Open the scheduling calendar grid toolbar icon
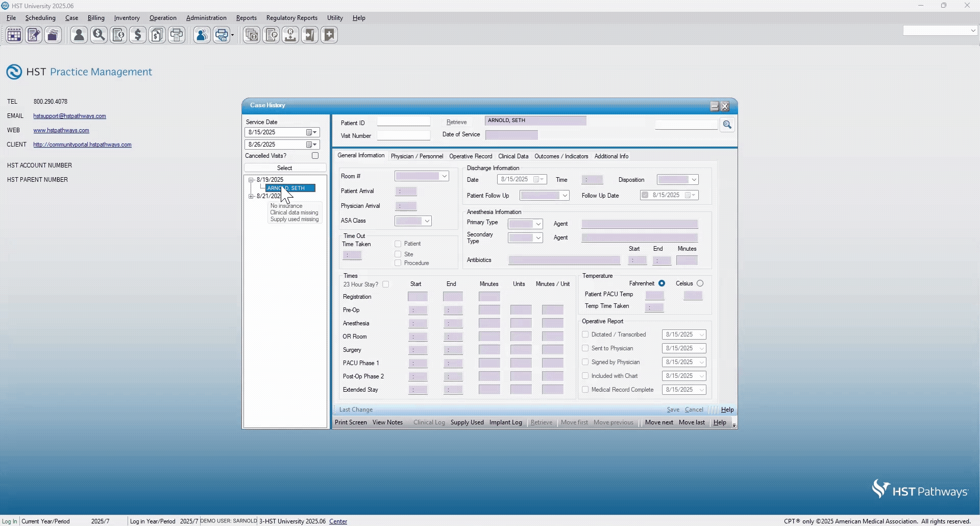 14,35
